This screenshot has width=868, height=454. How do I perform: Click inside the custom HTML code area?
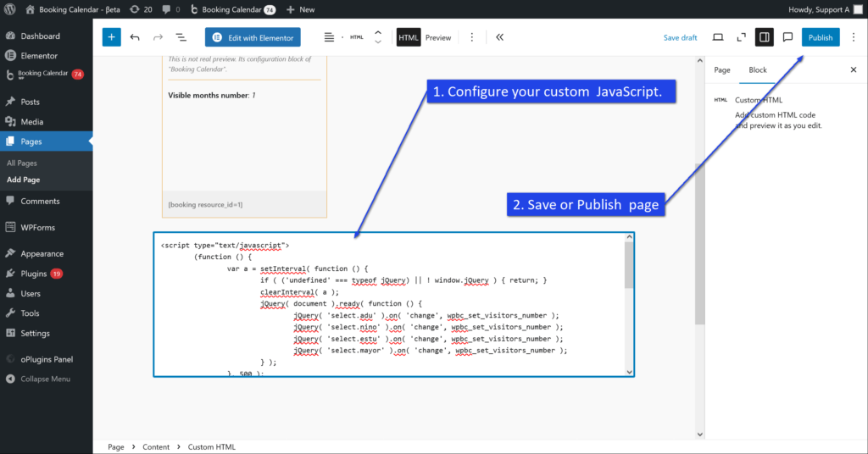[x=390, y=305]
